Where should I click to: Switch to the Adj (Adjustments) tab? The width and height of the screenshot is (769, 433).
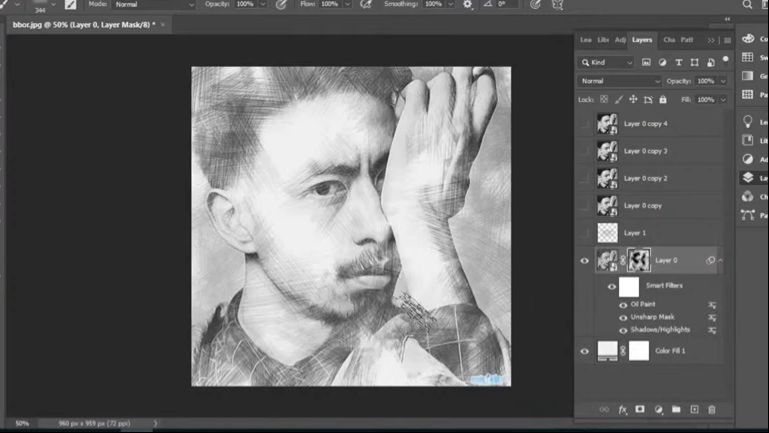[x=620, y=40]
